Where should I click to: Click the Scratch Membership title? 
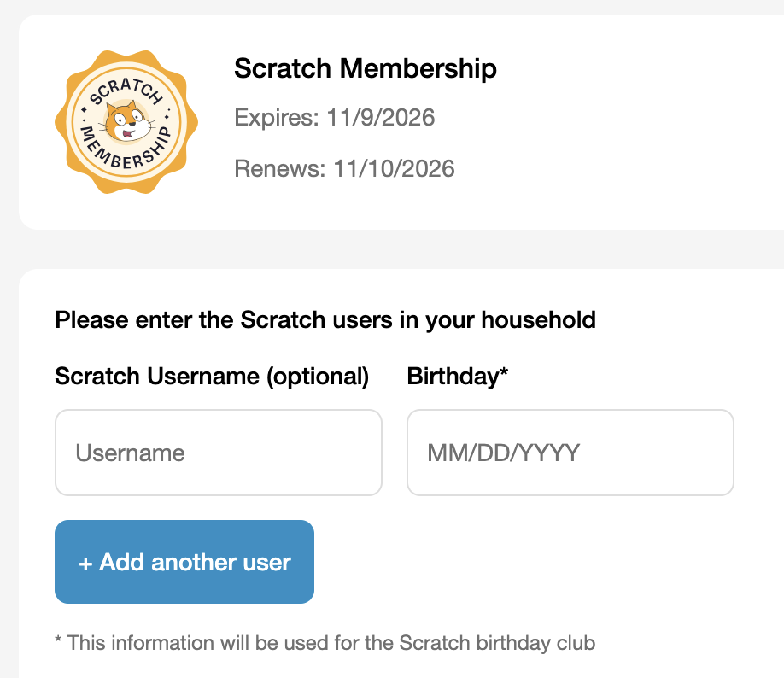click(x=365, y=68)
